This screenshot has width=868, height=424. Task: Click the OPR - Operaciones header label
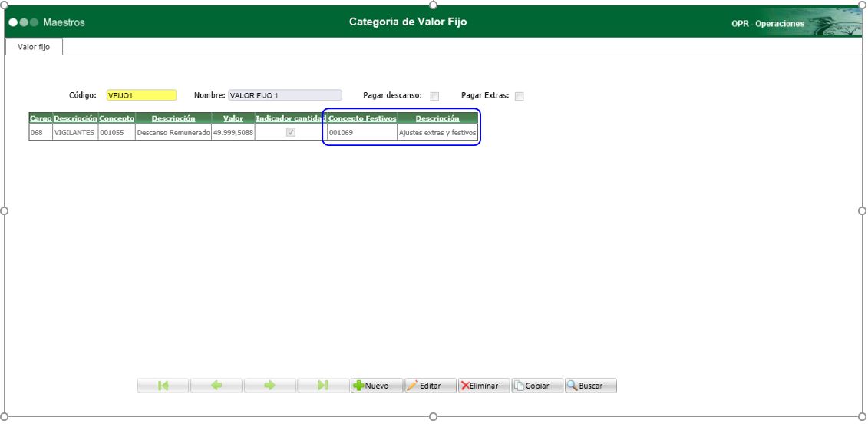tap(767, 24)
